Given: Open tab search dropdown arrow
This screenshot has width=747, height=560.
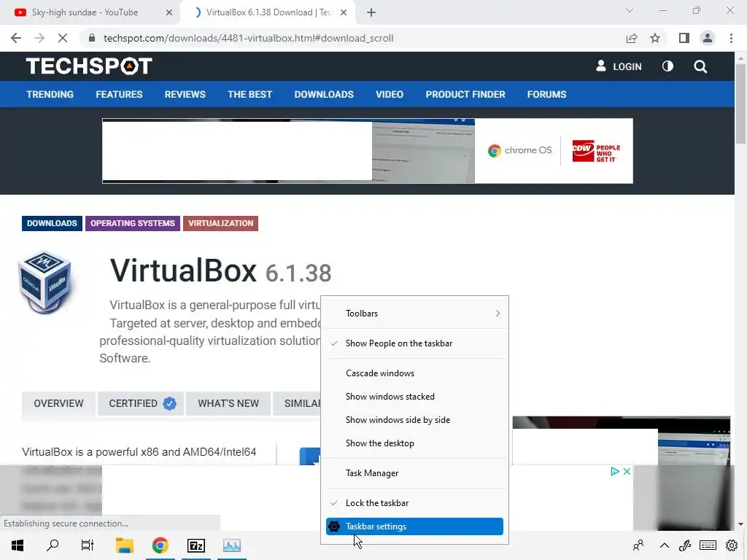Looking at the screenshot, I should click(630, 10).
